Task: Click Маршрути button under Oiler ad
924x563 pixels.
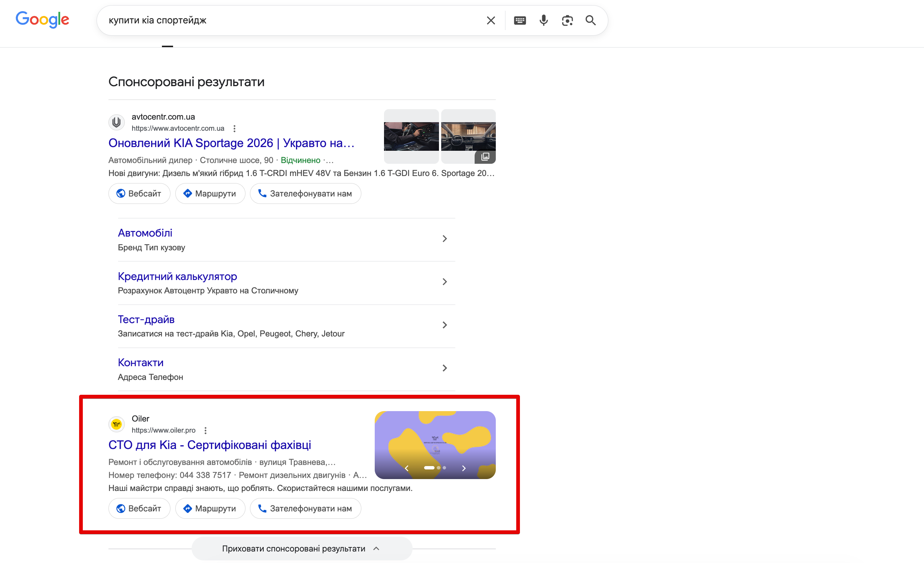Action: (210, 509)
